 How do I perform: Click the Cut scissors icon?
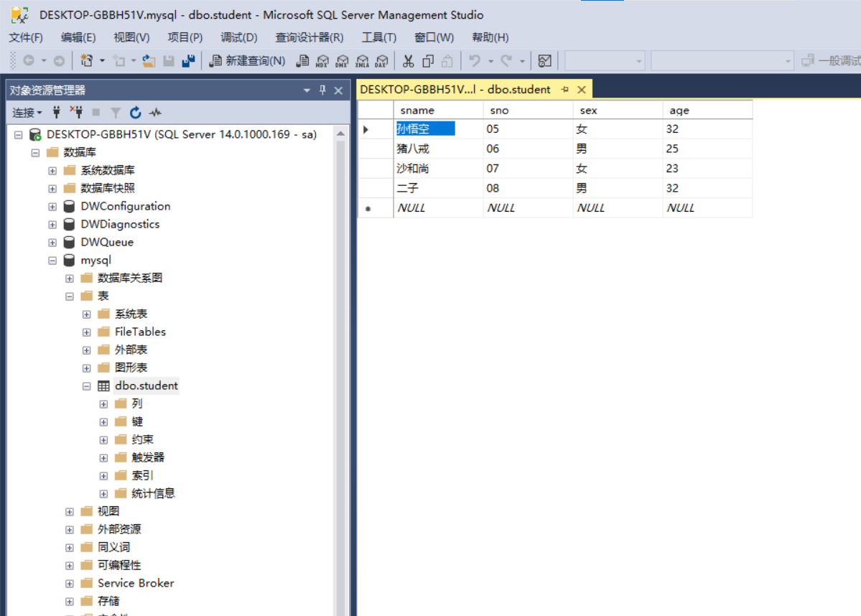[x=408, y=60]
